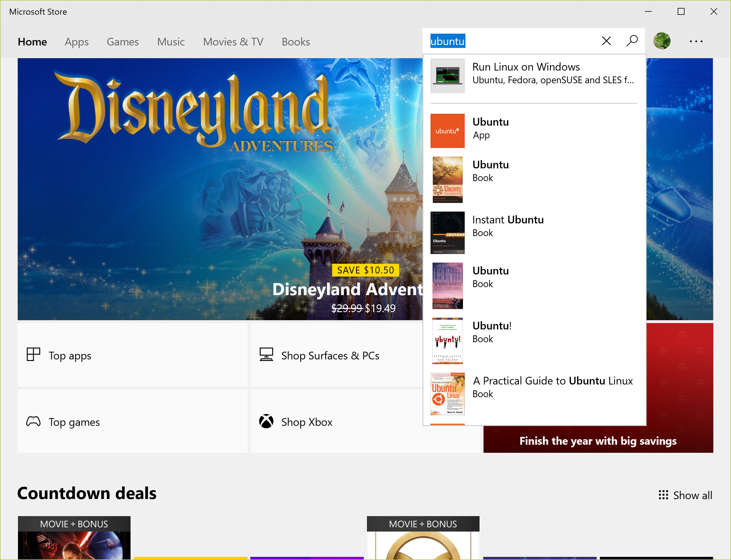
Task: Click the Top apps grid icon
Action: 33,354
